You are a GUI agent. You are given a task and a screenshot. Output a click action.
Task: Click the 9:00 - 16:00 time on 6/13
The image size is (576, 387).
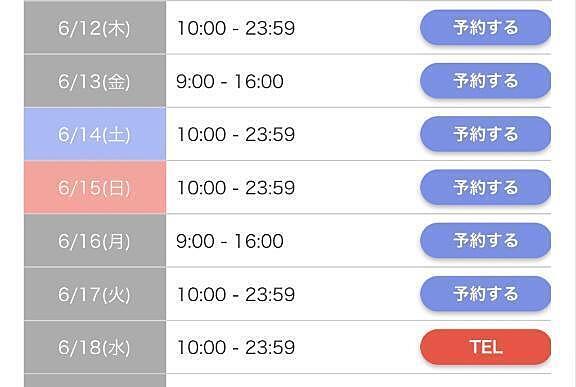230,81
